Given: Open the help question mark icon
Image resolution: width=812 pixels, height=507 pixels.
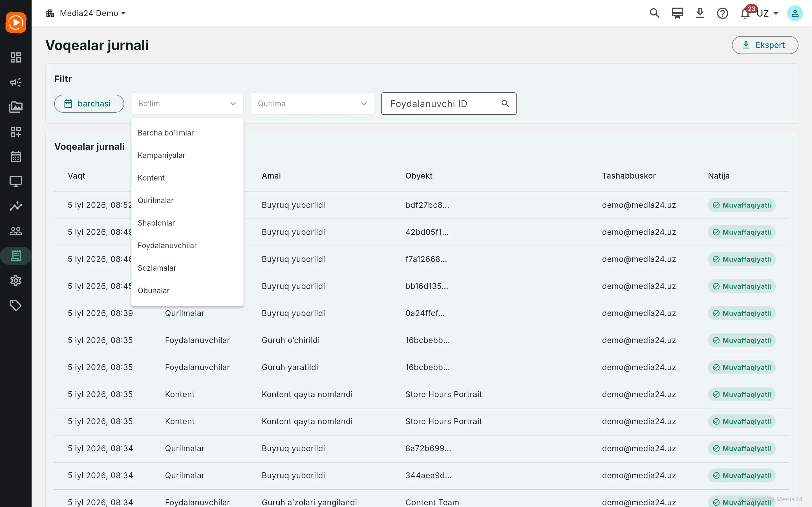Looking at the screenshot, I should [x=722, y=13].
